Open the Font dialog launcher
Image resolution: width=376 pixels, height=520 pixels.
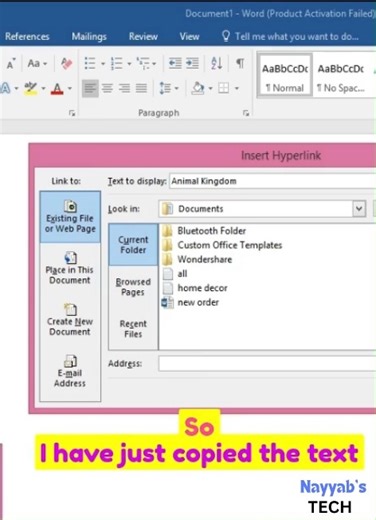pyautogui.click(x=72, y=113)
